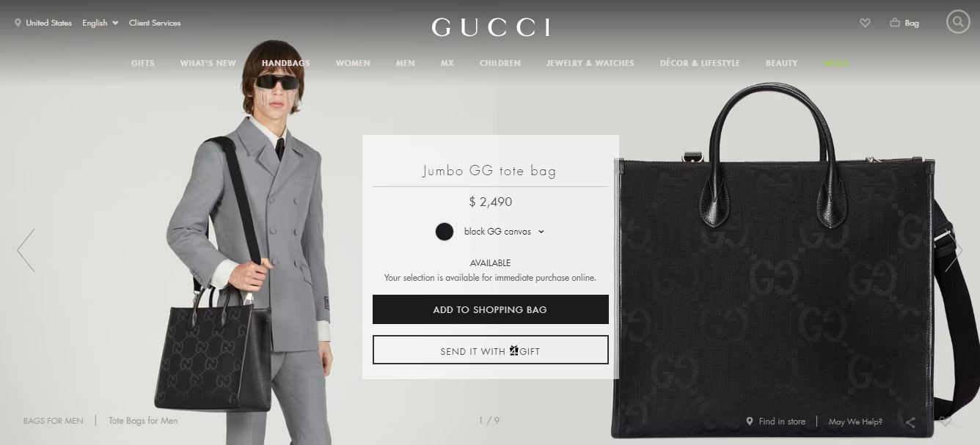The image size is (980, 445).
Task: Click the GUCCI logo
Action: [x=490, y=27]
